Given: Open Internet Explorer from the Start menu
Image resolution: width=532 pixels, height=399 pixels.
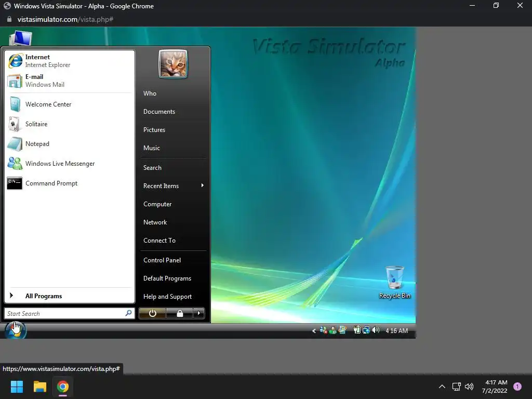Looking at the screenshot, I should point(70,61).
